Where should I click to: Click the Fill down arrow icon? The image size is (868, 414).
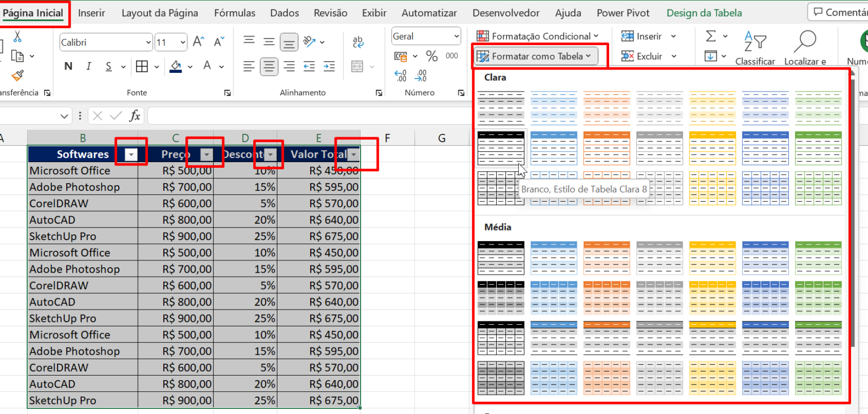(711, 56)
